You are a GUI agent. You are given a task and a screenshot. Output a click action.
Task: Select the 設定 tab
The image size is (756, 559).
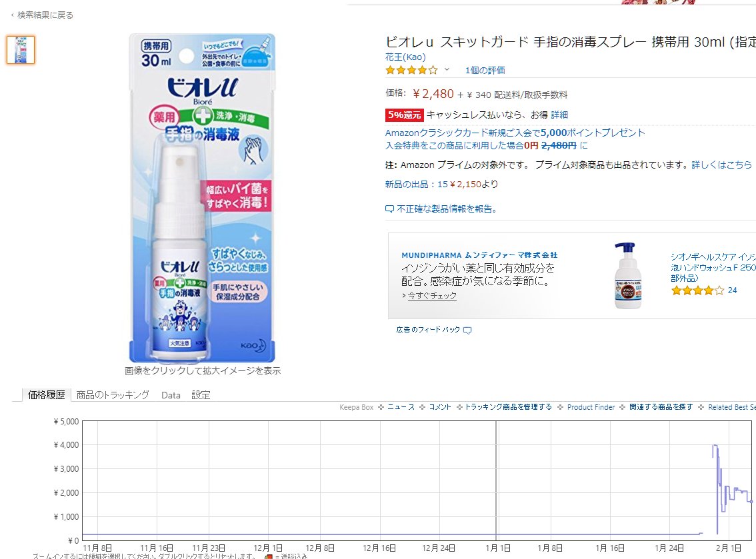201,395
